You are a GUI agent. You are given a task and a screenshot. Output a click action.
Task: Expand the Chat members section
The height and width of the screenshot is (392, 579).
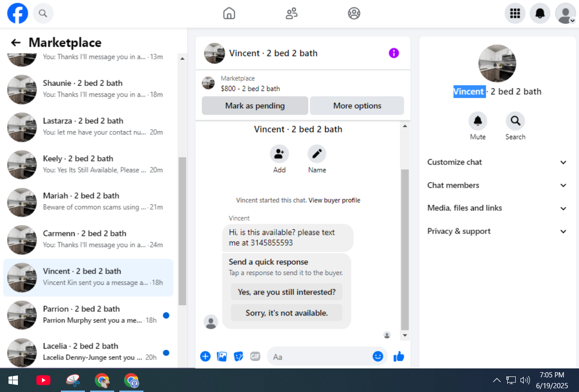497,185
